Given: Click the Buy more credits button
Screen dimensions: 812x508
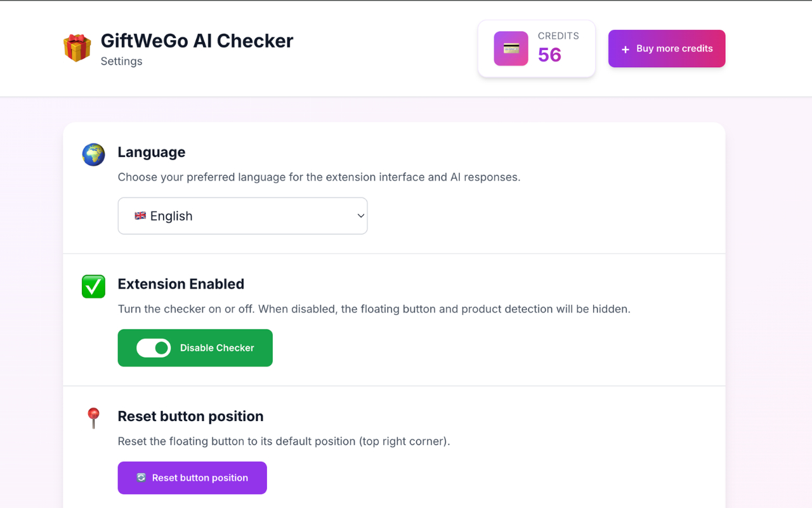Looking at the screenshot, I should click(666, 48).
